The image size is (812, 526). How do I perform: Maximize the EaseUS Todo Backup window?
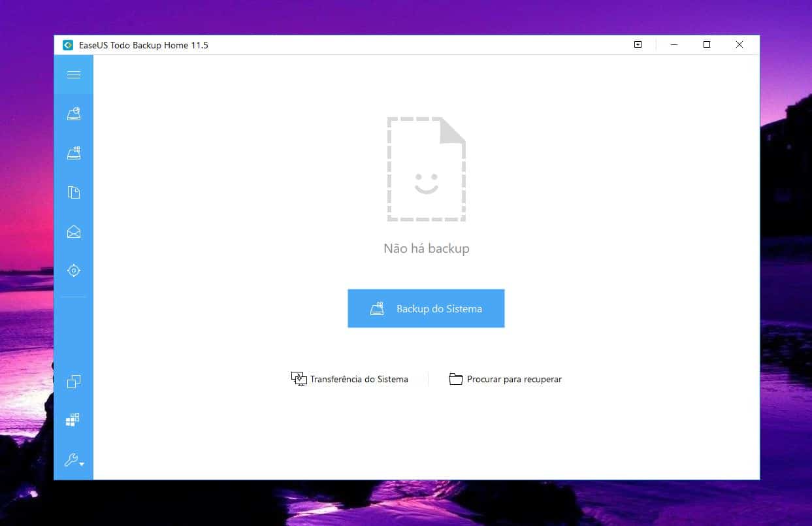point(707,44)
